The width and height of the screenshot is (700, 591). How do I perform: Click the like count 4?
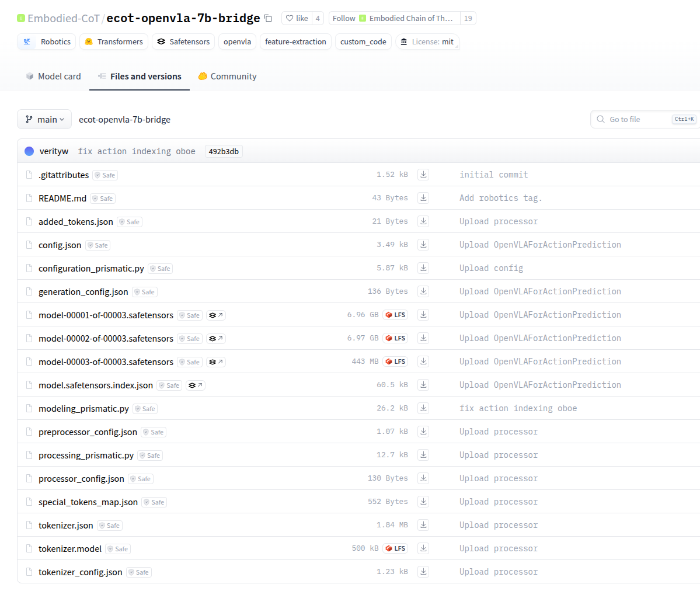point(318,18)
